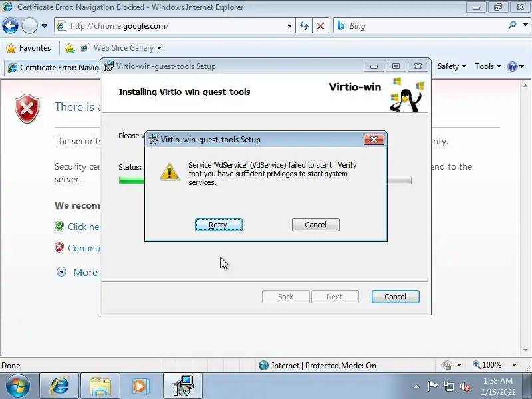This screenshot has height=399, width=532.
Task: Click Cancel in the Virtio-win installer window
Action: (x=395, y=297)
